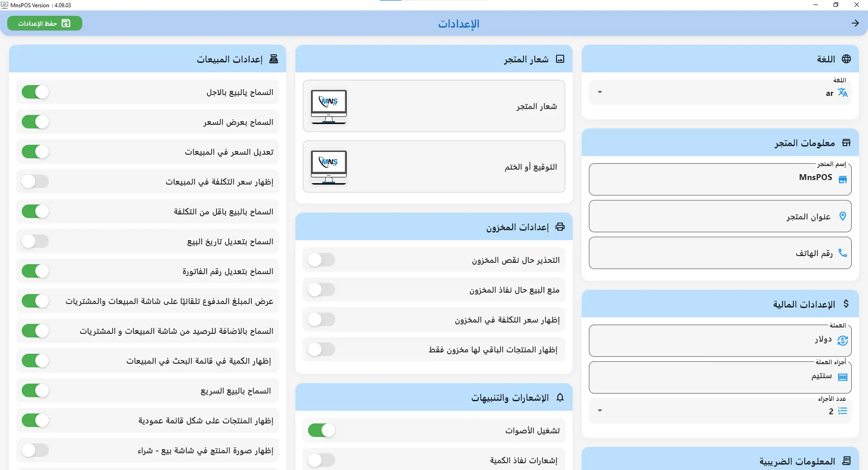
Task: Click the التوقيع أو الختم signature thumbnail
Action: tap(329, 166)
